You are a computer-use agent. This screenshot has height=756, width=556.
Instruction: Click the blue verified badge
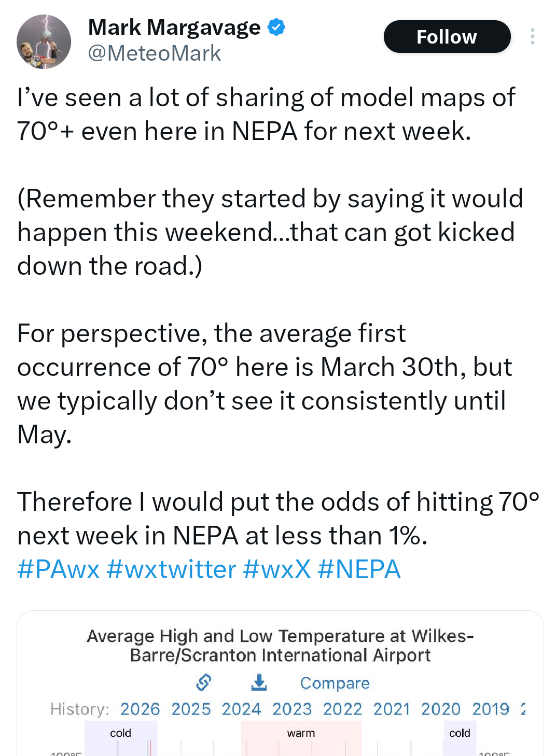[x=276, y=27]
